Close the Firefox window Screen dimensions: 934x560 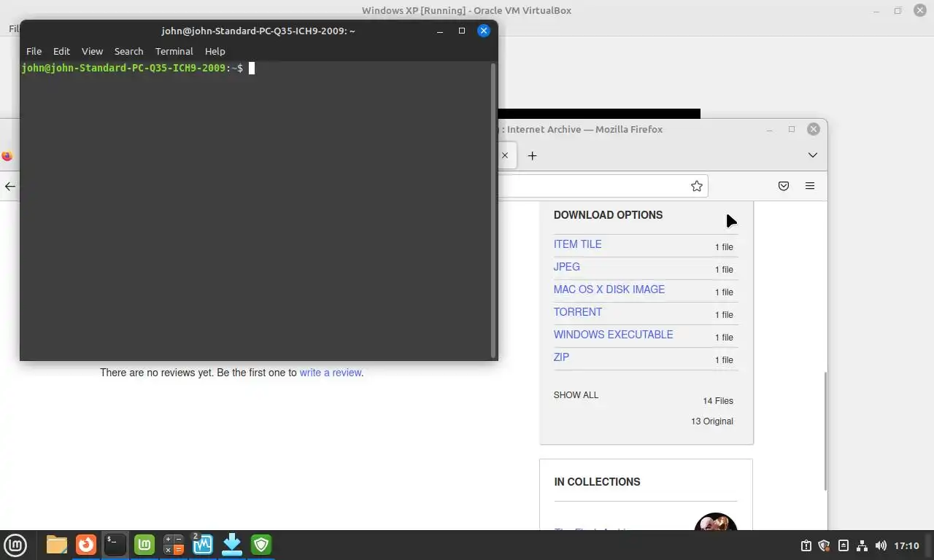814,129
